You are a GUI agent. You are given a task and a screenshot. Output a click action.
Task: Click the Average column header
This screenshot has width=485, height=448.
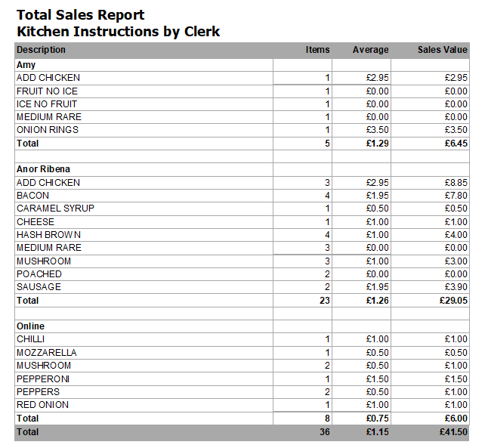tap(371, 50)
